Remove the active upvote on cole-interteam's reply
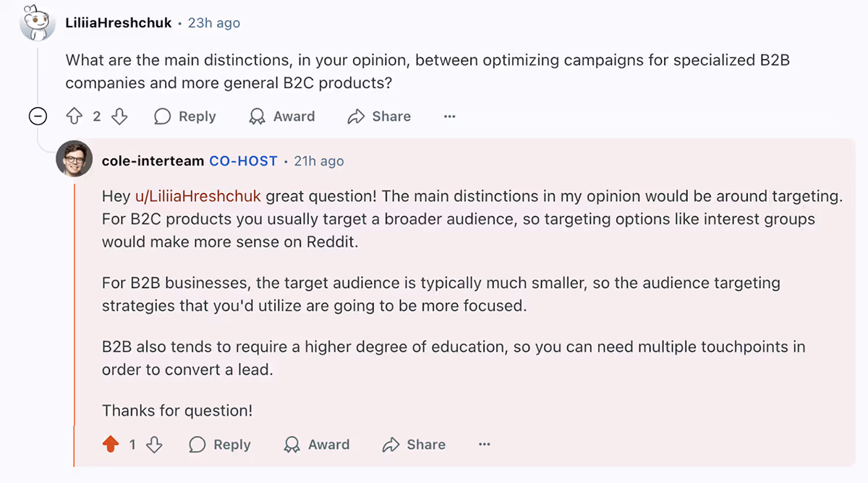868x483 pixels. 112,444
